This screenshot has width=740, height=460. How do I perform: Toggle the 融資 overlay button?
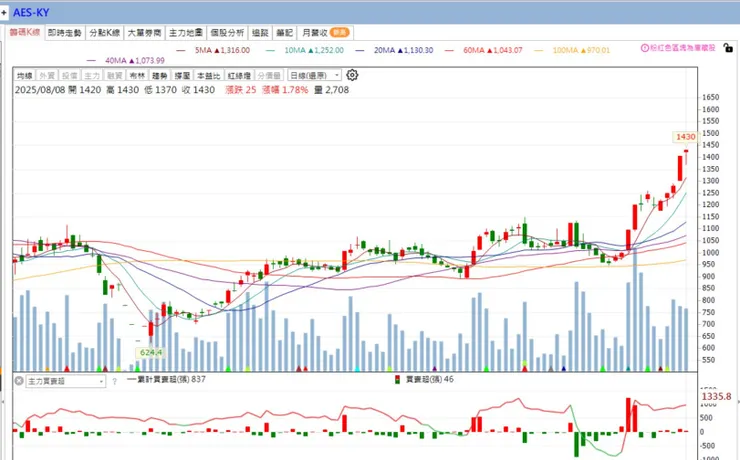(x=115, y=75)
